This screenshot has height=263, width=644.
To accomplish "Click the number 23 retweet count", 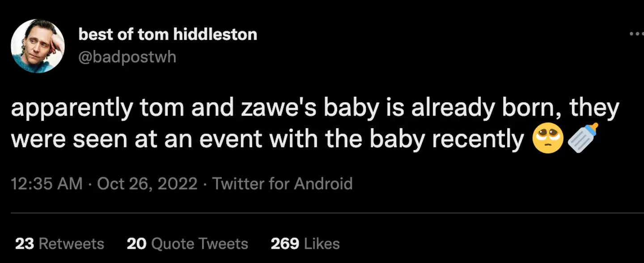I will pyautogui.click(x=25, y=243).
